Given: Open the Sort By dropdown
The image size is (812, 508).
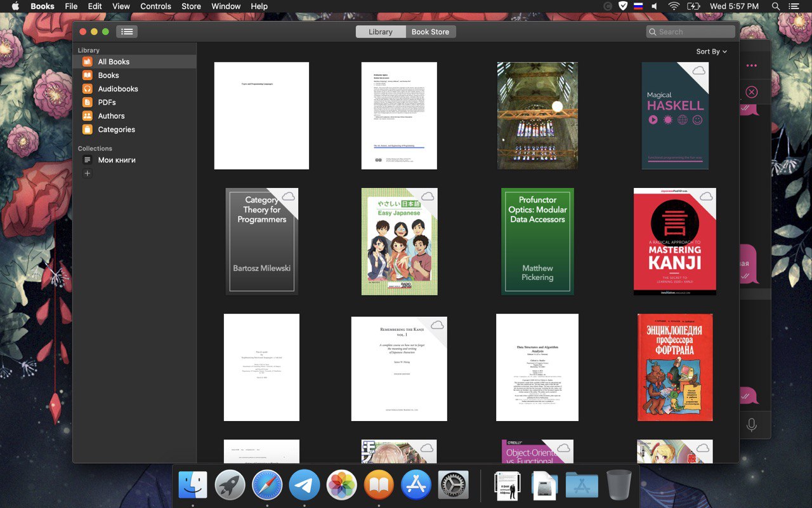Looking at the screenshot, I should pos(711,51).
